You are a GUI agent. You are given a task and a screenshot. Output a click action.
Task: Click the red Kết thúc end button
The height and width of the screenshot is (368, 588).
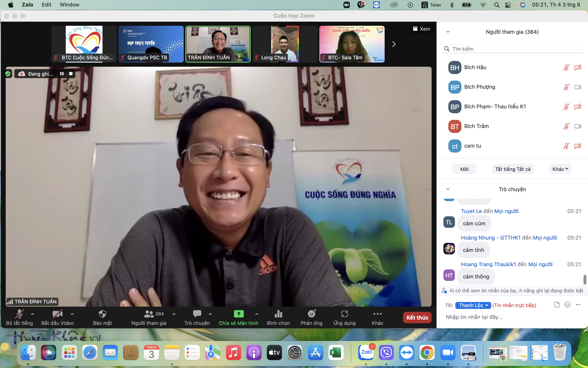417,317
